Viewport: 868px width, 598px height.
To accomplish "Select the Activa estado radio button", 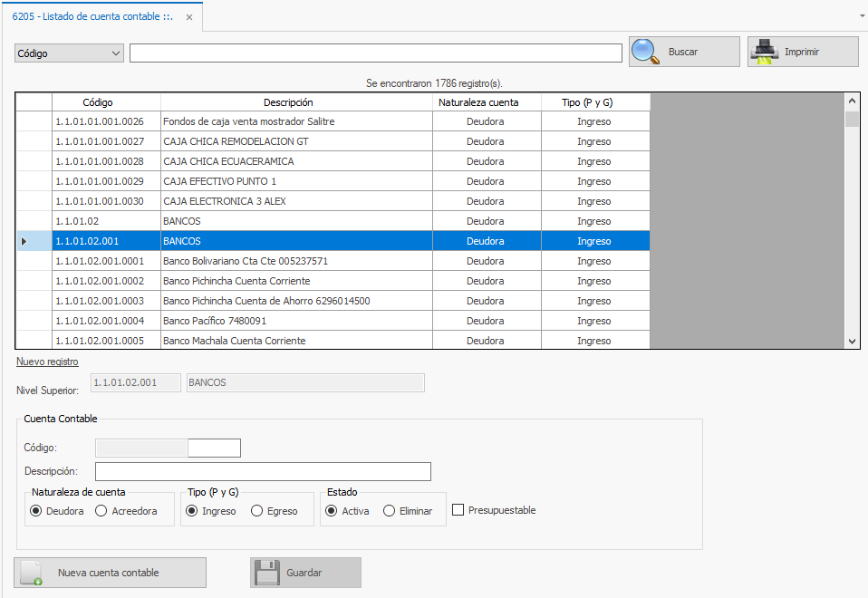I will click(x=331, y=510).
